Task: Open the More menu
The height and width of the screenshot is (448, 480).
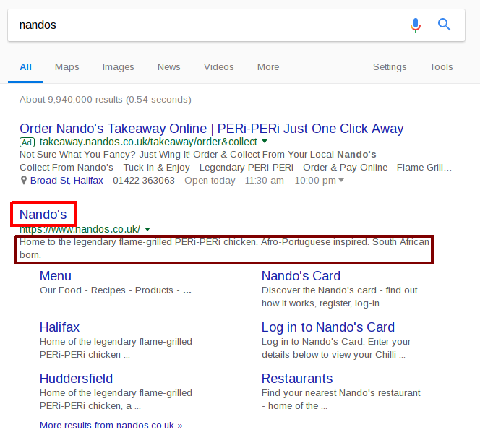Action: pos(268,67)
